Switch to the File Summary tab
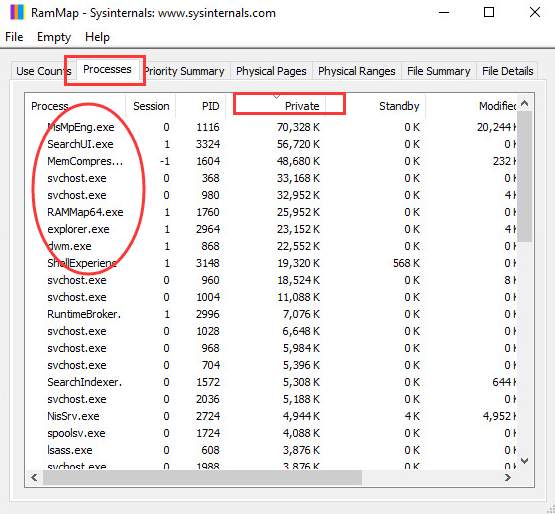 [x=439, y=71]
